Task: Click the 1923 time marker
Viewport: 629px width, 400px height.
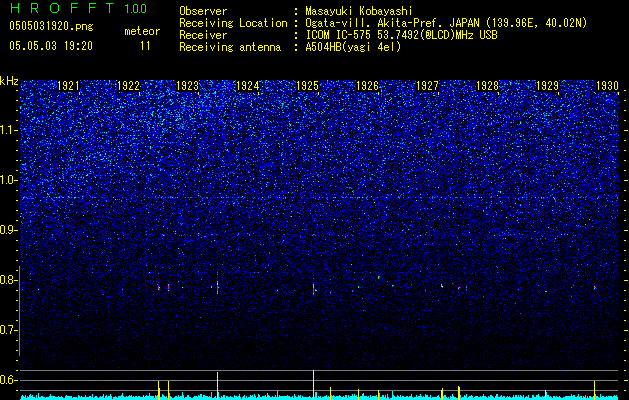Action: [188, 86]
